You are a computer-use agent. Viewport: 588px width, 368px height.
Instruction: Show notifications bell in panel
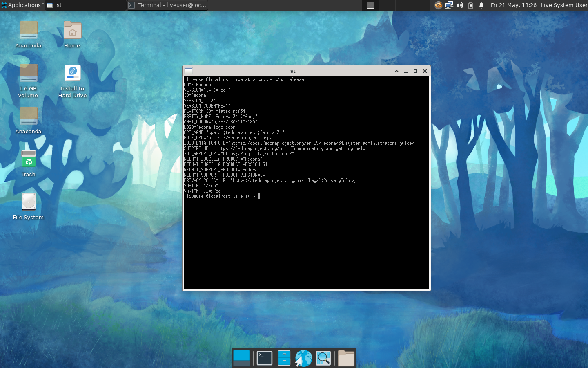pos(481,5)
